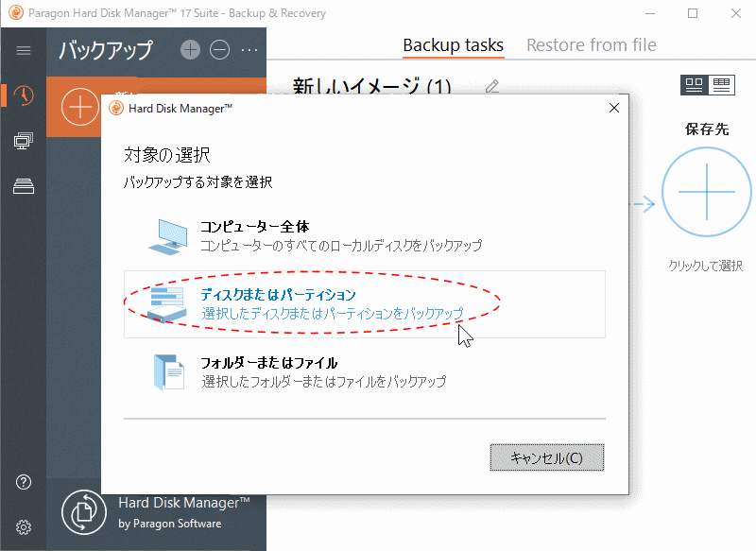Click the stacked drive icon in sidebar

[x=24, y=186]
